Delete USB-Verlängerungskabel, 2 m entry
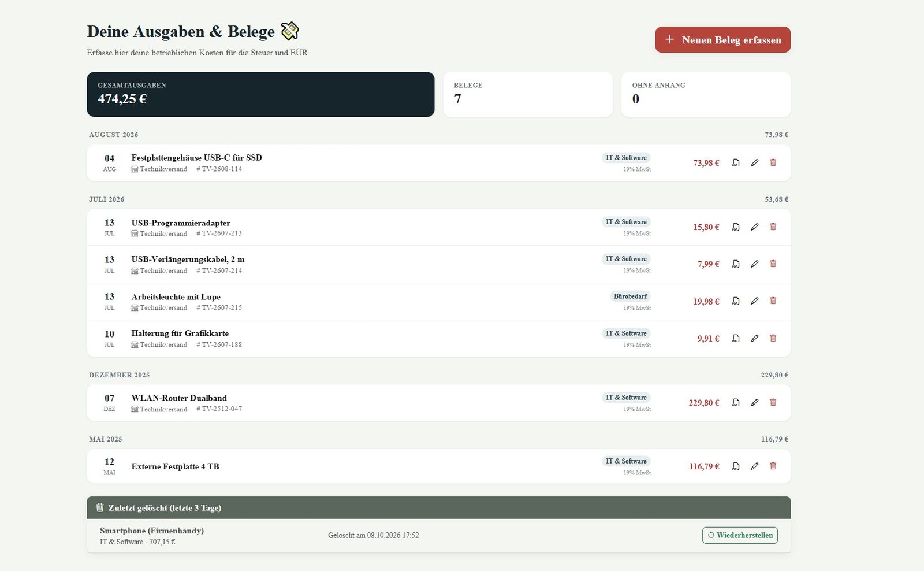924x571 pixels. [x=773, y=264]
